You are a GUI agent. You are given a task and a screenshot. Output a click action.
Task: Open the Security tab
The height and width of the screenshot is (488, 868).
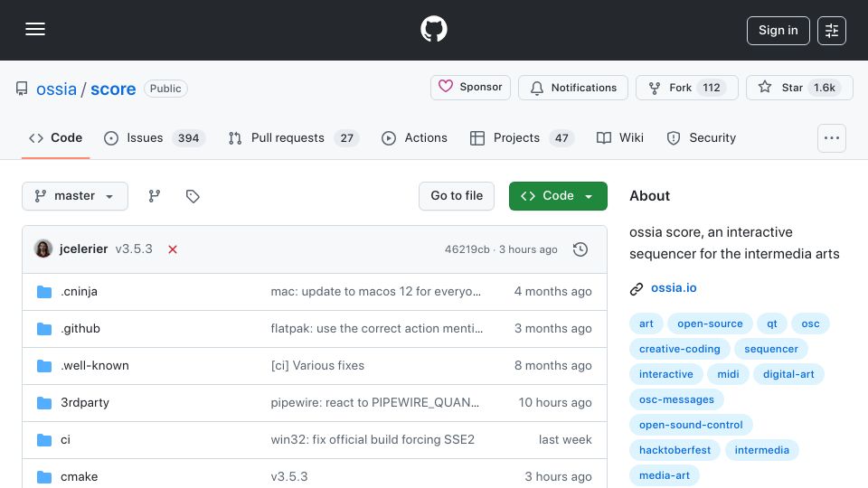pyautogui.click(x=702, y=137)
